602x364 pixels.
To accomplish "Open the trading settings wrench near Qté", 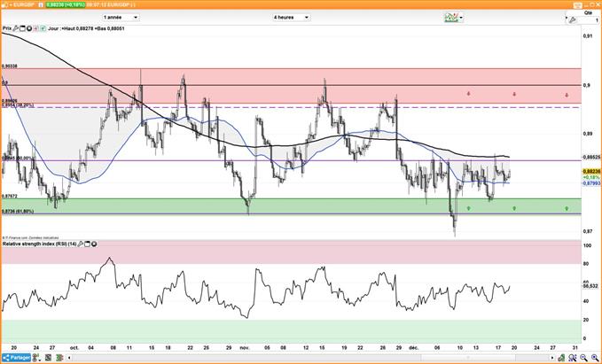I will [x=572, y=20].
